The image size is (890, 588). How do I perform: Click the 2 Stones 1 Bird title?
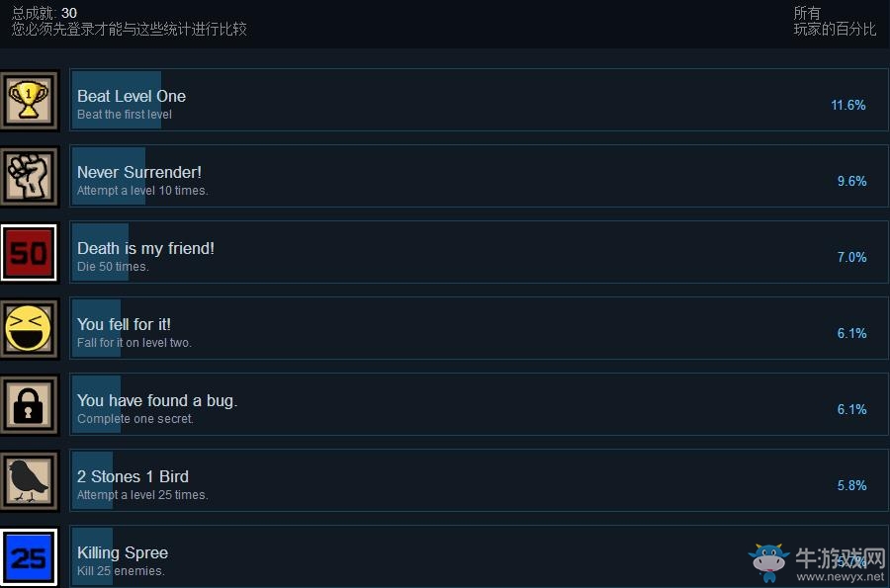(x=133, y=476)
